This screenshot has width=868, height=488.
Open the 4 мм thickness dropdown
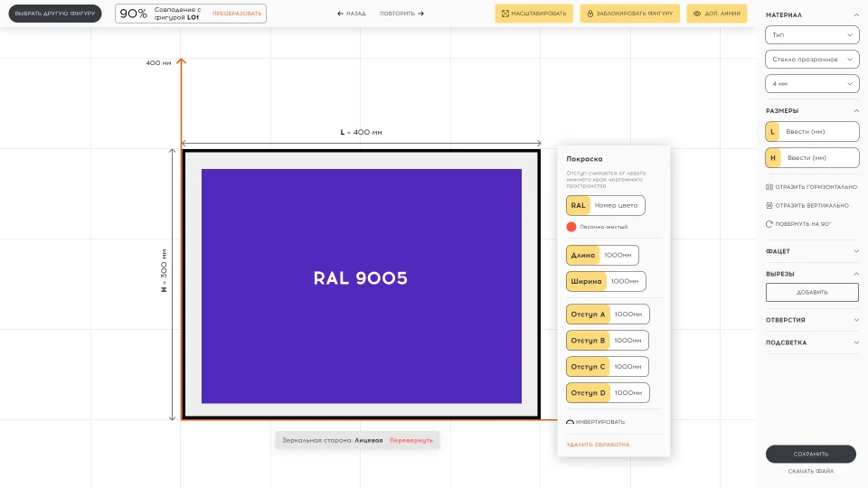(x=812, y=83)
